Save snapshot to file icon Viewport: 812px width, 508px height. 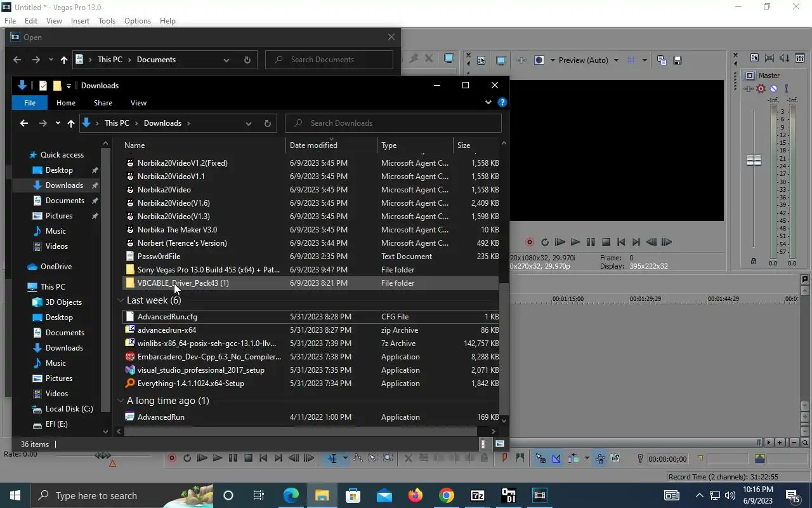677,60
